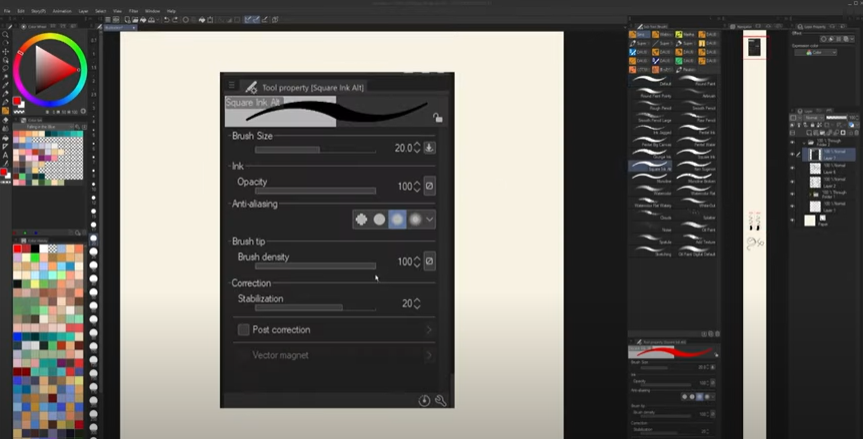This screenshot has width=863, height=439.
Task: Enable the Post correction checkbox
Action: [x=243, y=329]
